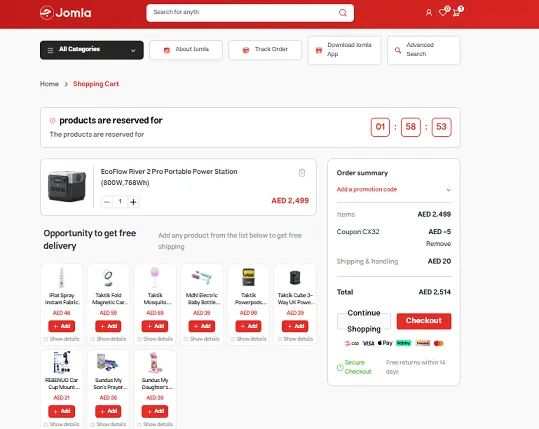Image resolution: width=539 pixels, height=429 pixels.
Task: Click the EcoFlow River 2 Pro product title
Action: [x=169, y=177]
